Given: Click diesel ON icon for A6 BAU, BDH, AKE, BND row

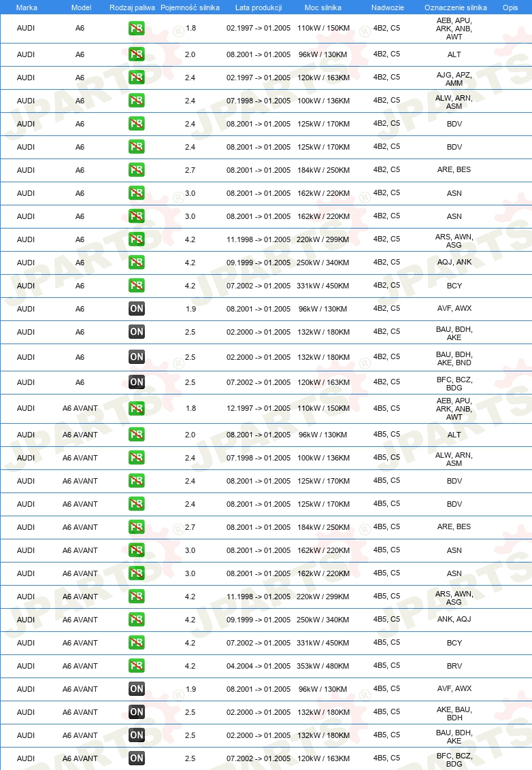Looking at the screenshot, I should 137,357.
